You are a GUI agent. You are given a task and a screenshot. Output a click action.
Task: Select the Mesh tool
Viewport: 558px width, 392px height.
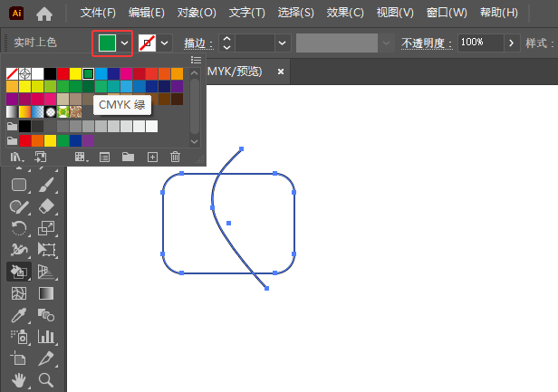[19, 293]
